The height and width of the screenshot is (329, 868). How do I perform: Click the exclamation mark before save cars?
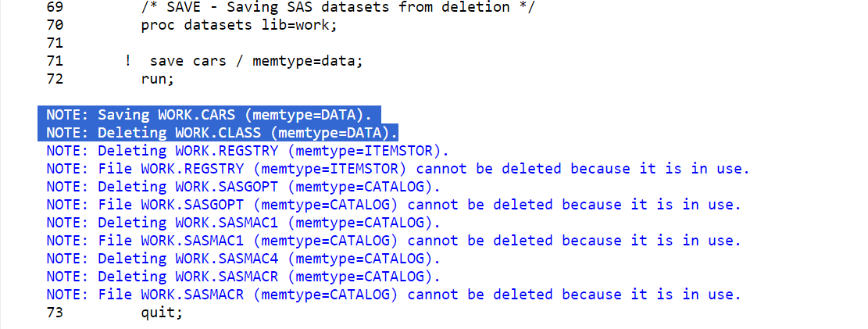(x=128, y=60)
